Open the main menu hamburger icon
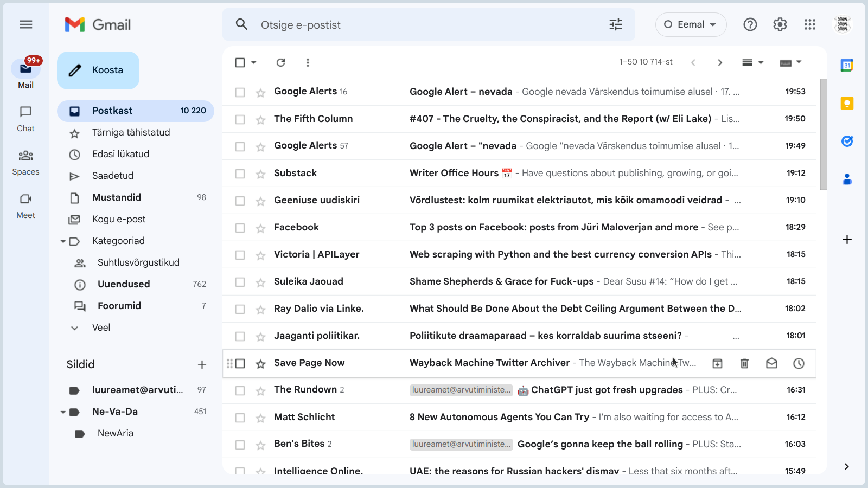The width and height of the screenshot is (868, 488). [x=26, y=24]
